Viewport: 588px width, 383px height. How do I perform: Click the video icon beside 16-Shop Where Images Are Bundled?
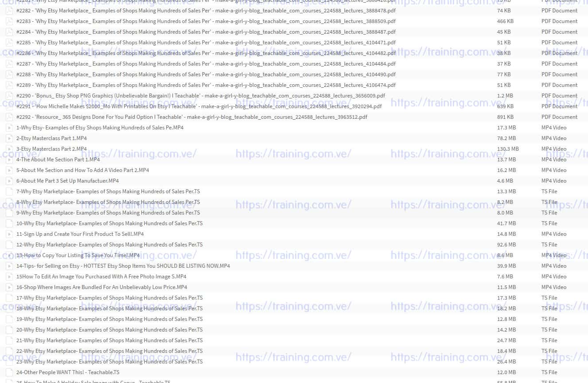9,287
